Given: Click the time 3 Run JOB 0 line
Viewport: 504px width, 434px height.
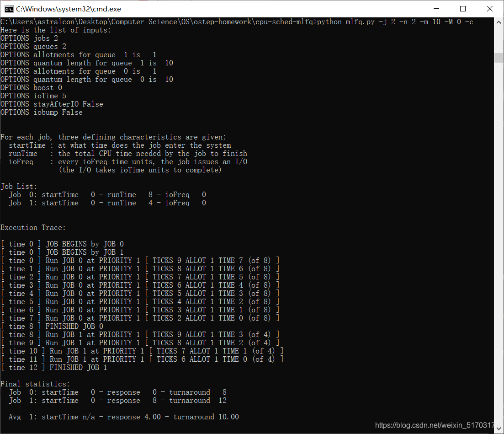Looking at the screenshot, I should (140, 285).
